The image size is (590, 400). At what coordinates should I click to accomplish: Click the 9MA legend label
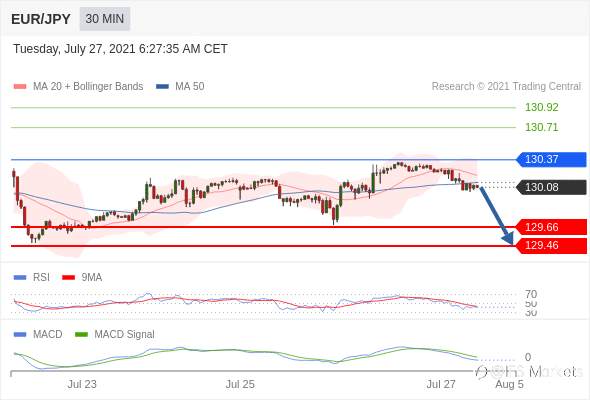[x=92, y=277]
